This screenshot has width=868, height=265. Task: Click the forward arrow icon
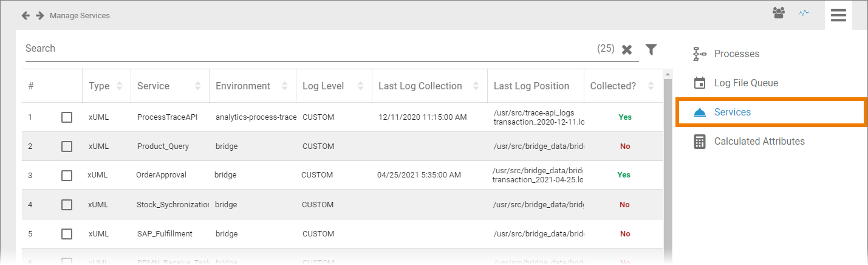[x=40, y=15]
